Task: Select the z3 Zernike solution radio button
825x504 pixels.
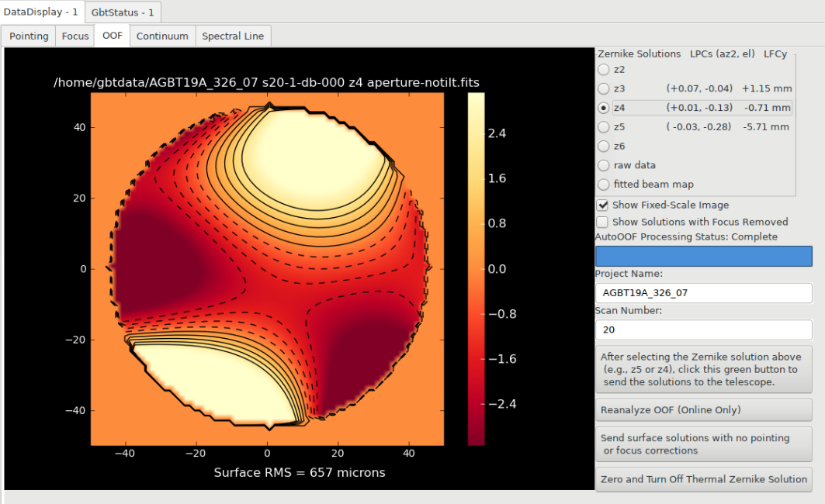Action: tap(604, 89)
